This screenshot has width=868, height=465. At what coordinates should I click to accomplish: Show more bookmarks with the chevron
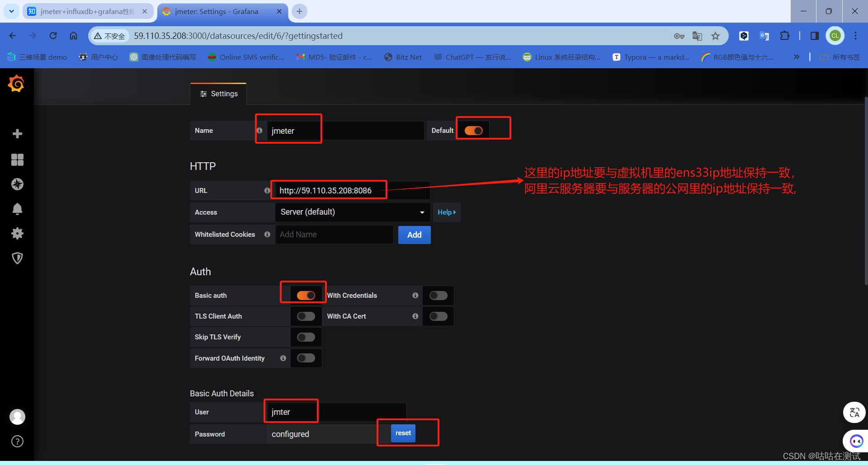point(797,57)
